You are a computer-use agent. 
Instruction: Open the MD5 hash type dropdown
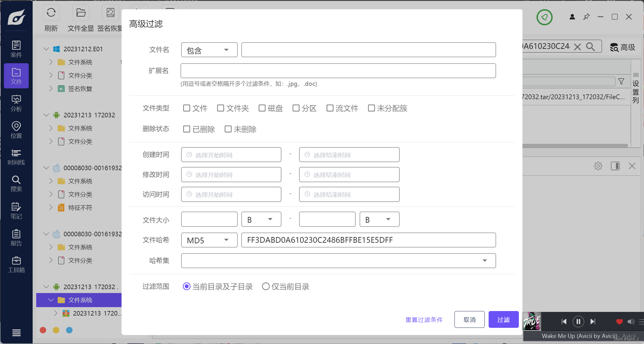[209, 240]
